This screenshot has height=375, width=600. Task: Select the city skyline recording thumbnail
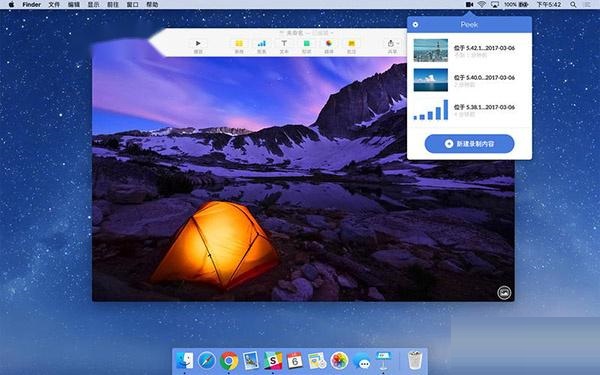coord(430,50)
